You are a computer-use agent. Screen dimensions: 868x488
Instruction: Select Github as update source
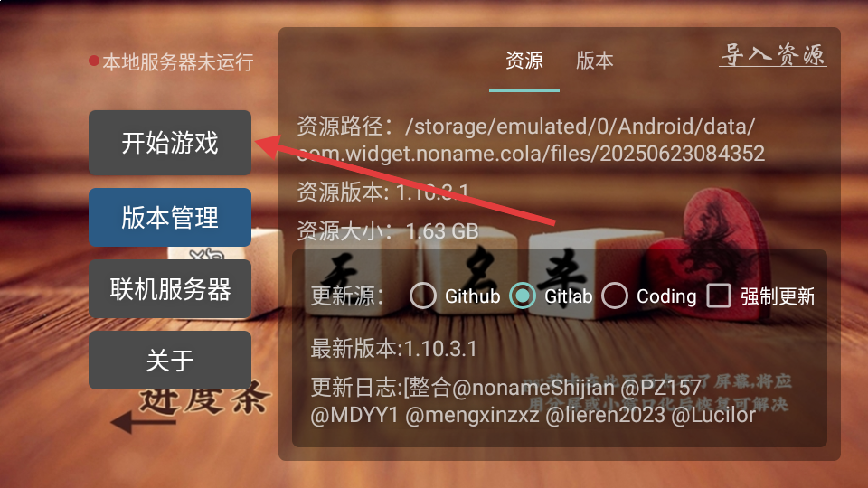pos(423,296)
